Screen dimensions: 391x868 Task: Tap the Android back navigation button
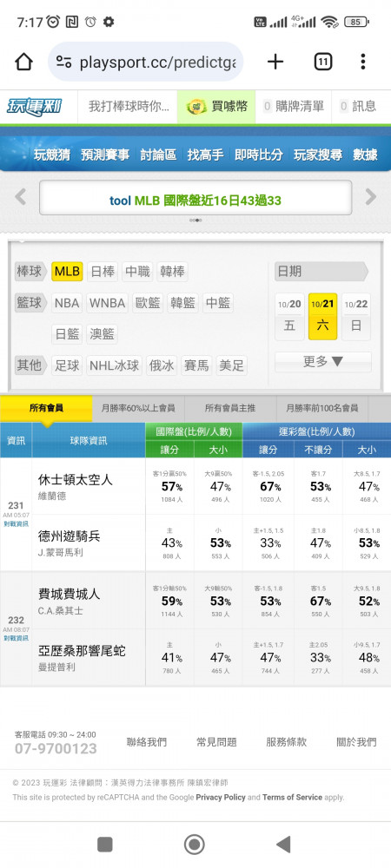point(283,845)
